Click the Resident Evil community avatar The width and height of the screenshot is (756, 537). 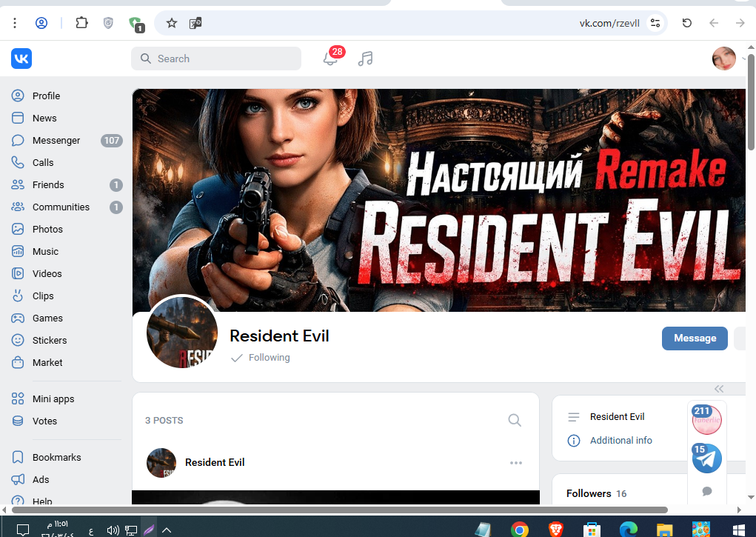pyautogui.click(x=182, y=332)
